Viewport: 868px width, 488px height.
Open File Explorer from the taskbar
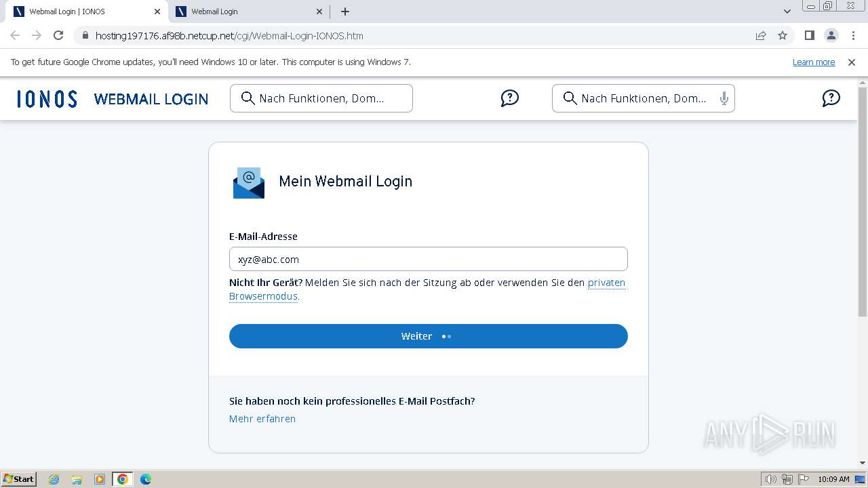pos(77,479)
